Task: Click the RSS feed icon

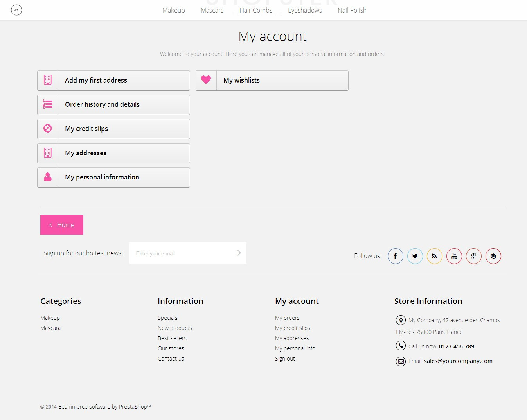Action: 434,256
